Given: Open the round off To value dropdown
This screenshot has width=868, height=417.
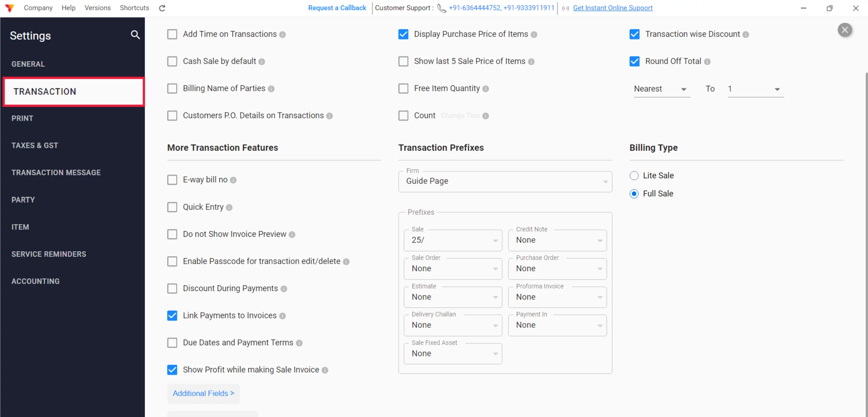Looking at the screenshot, I should point(755,89).
